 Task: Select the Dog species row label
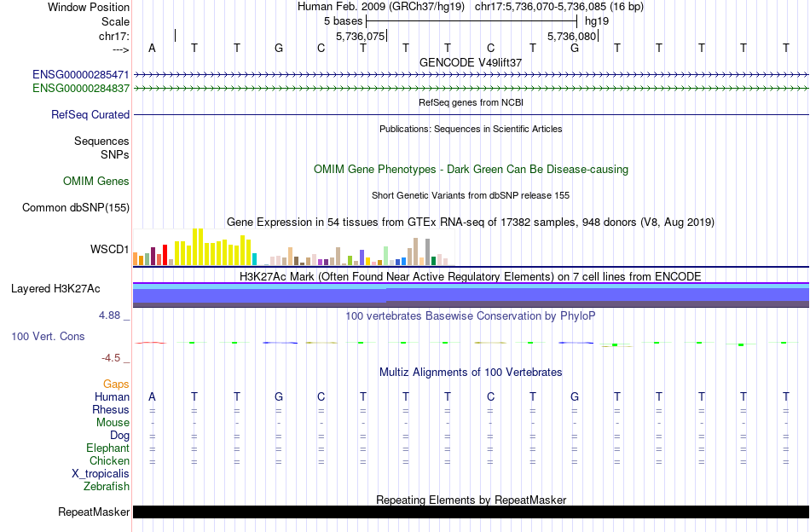click(119, 436)
